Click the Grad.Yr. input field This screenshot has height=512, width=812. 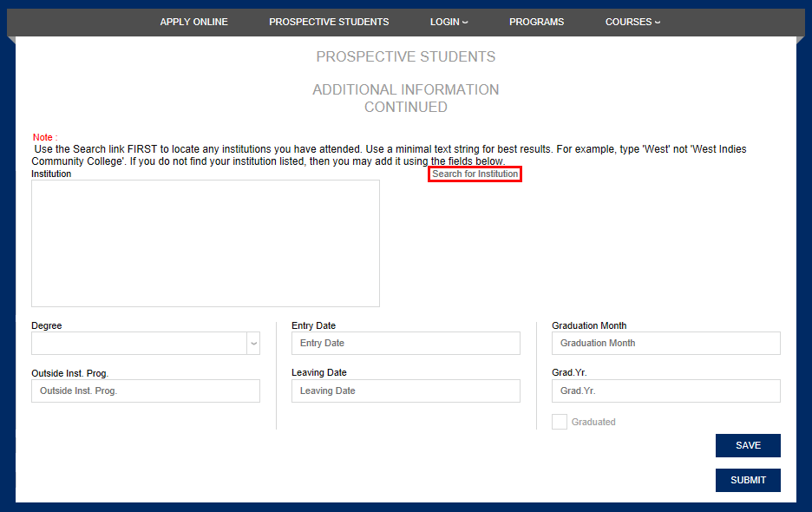pyautogui.click(x=665, y=391)
